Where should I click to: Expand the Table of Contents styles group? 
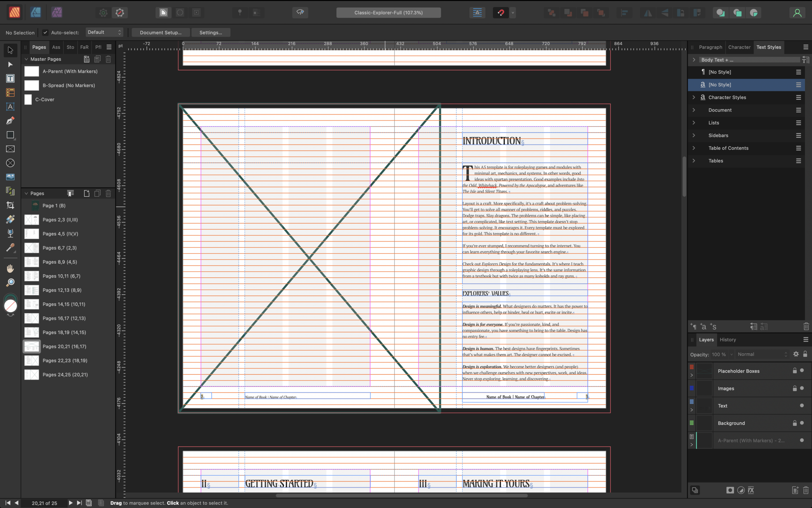pyautogui.click(x=694, y=148)
